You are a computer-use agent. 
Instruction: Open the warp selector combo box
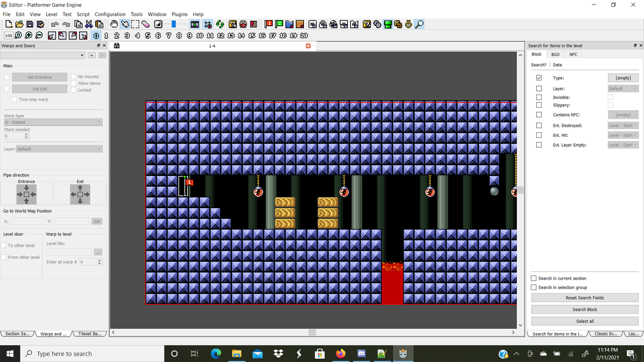coord(42,55)
